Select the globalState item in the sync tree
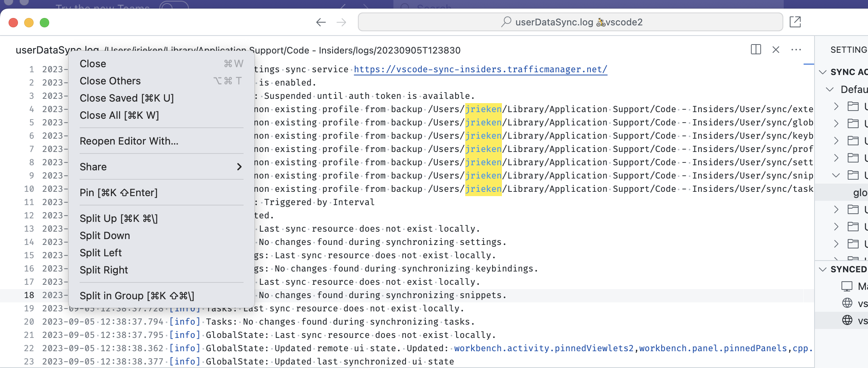Image resolution: width=868 pixels, height=368 pixels. pyautogui.click(x=860, y=192)
